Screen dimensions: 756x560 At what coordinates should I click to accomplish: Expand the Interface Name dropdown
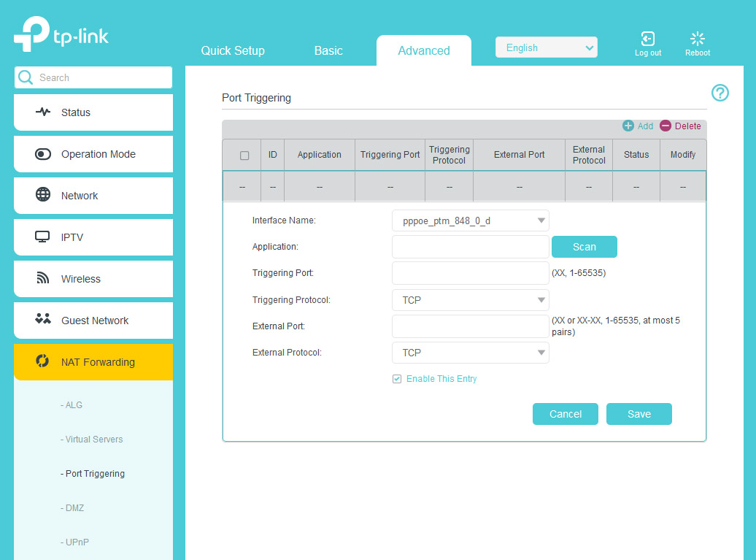[x=470, y=220]
